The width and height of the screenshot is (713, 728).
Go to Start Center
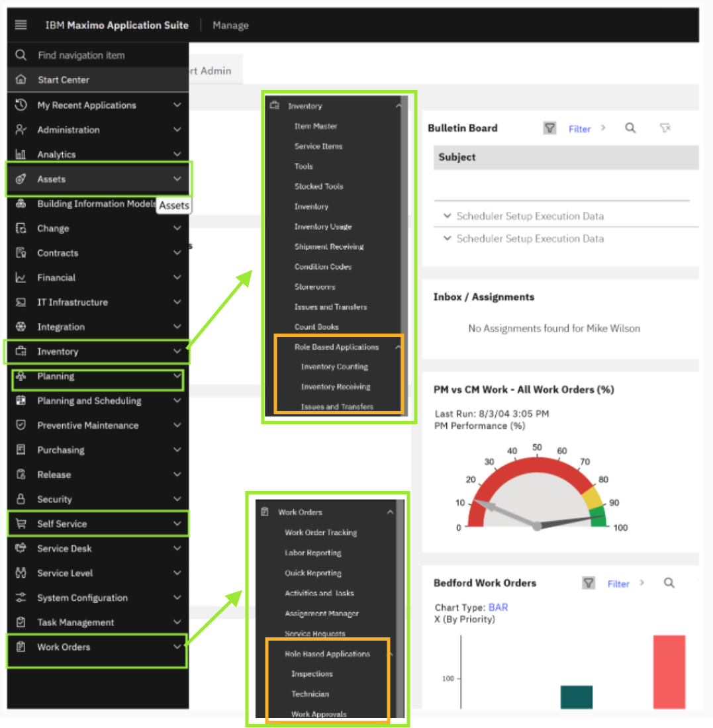(98, 79)
